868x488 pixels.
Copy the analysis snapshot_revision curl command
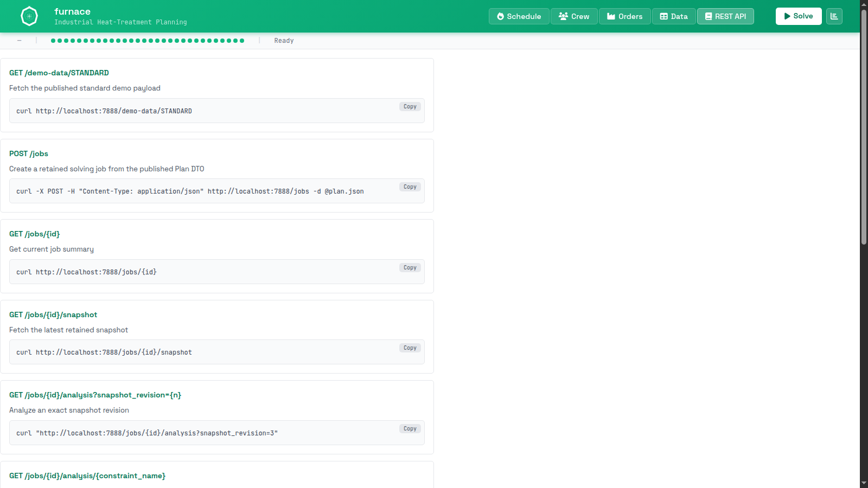coord(410,429)
